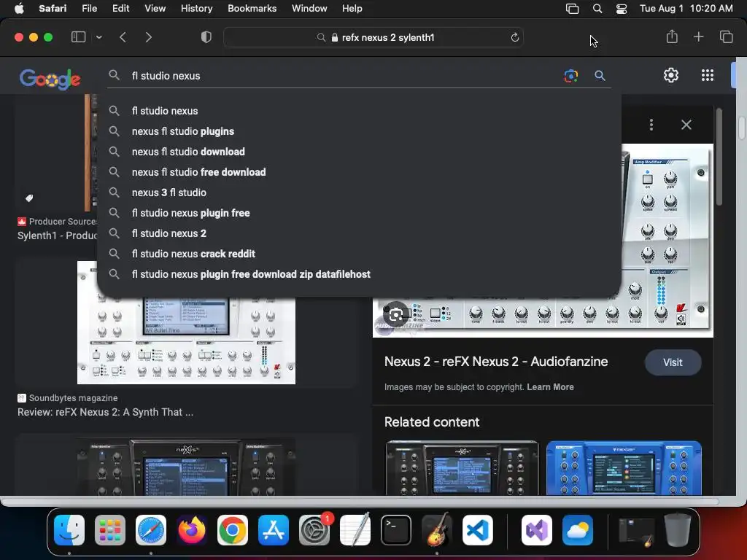Open Google quick settings gear

click(671, 75)
